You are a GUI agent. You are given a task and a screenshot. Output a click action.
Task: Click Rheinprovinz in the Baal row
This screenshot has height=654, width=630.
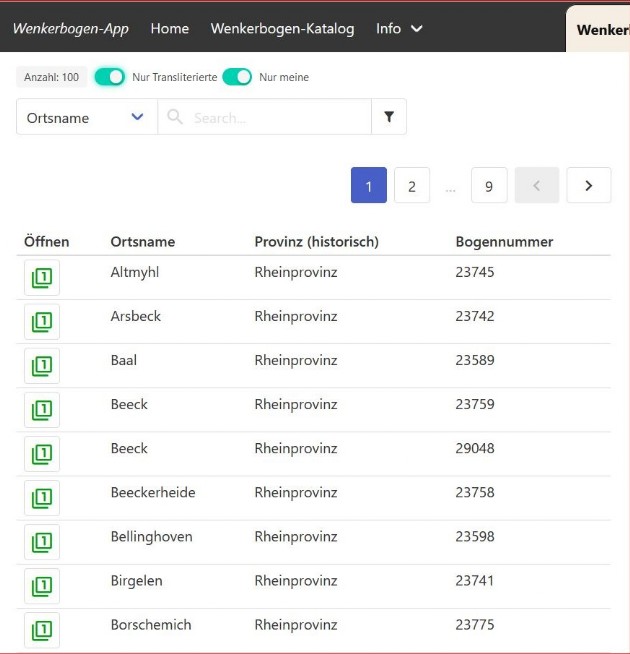(296, 360)
